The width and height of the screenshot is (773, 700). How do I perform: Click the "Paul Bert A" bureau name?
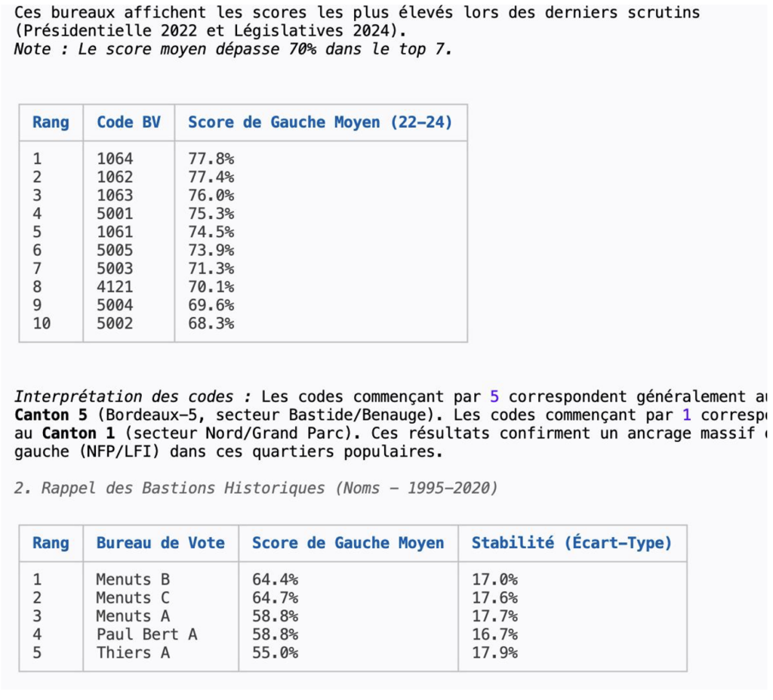pyautogui.click(x=146, y=635)
